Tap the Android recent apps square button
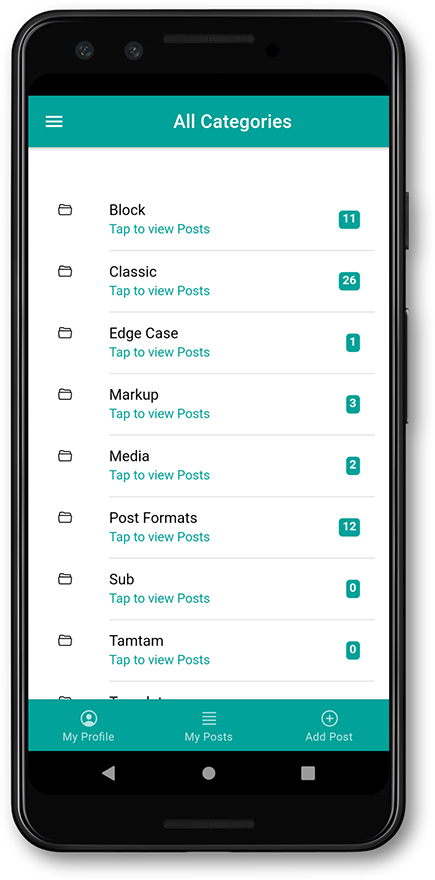 pyautogui.click(x=308, y=773)
